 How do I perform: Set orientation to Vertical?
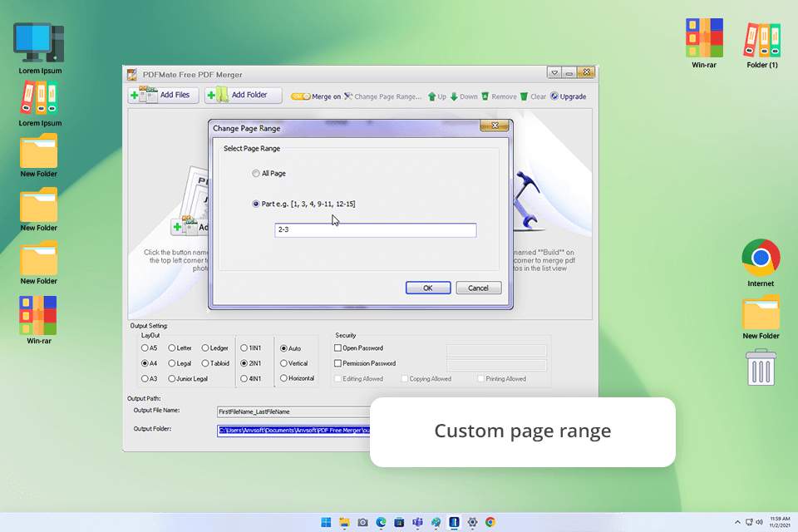[x=284, y=363]
